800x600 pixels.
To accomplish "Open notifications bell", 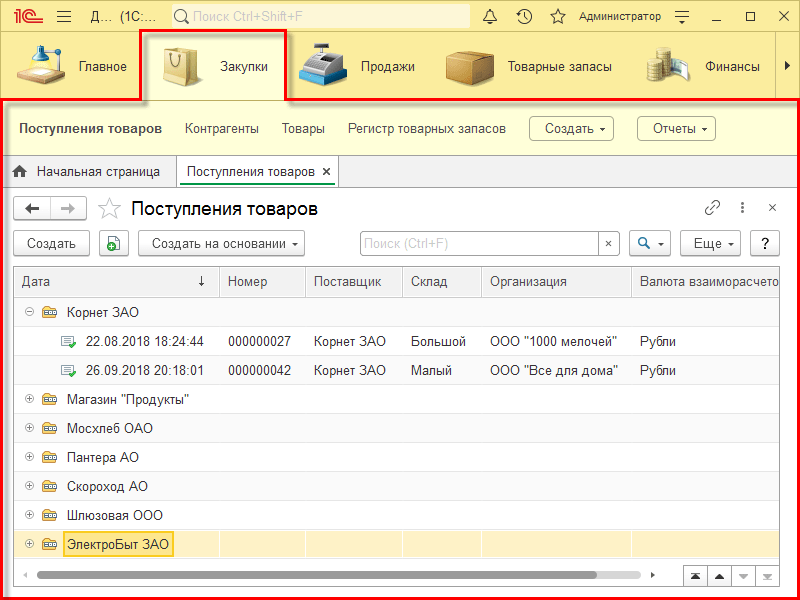I will tap(490, 17).
